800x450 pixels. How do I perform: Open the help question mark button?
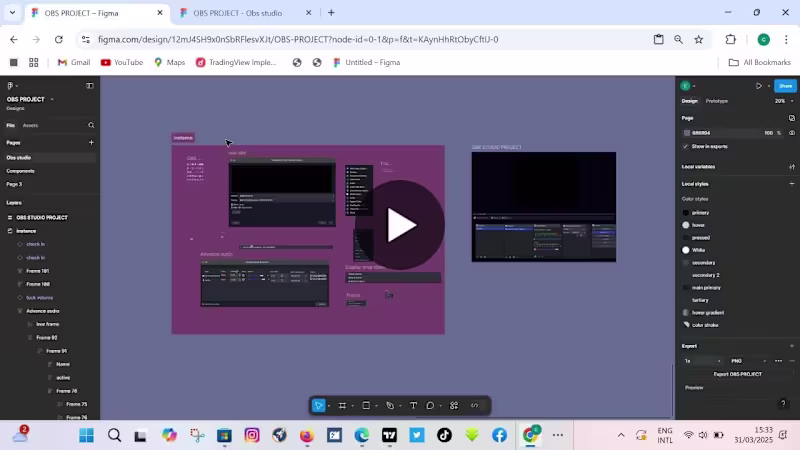pyautogui.click(x=783, y=404)
